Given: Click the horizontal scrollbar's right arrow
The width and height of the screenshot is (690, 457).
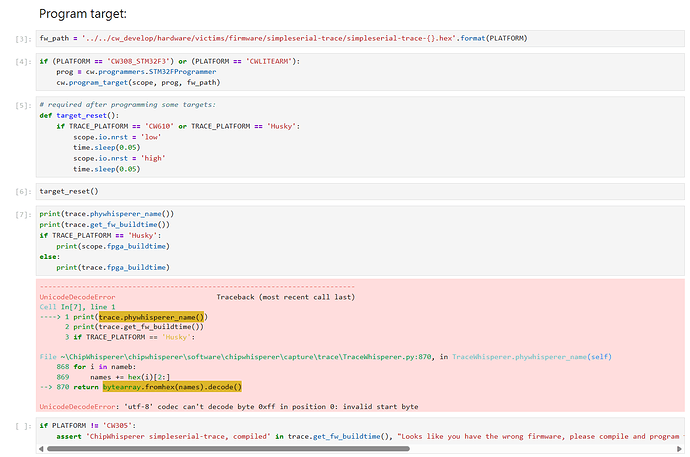Looking at the screenshot, I should click(x=678, y=448).
